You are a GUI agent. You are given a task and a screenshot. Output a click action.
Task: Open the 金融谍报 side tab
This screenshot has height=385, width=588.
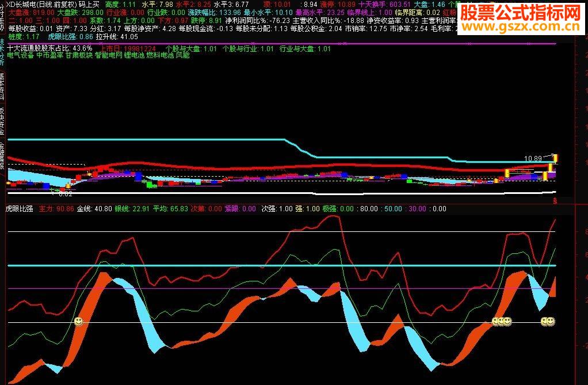pyautogui.click(x=2, y=155)
